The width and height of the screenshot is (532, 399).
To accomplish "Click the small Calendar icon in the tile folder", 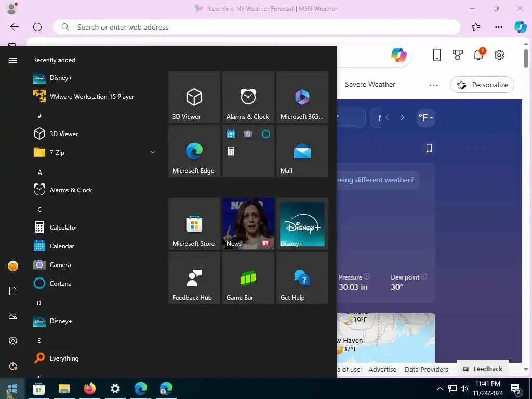I will point(231,134).
